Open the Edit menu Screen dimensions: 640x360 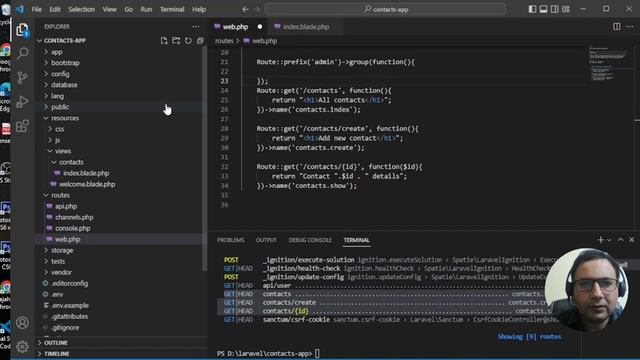(55, 9)
